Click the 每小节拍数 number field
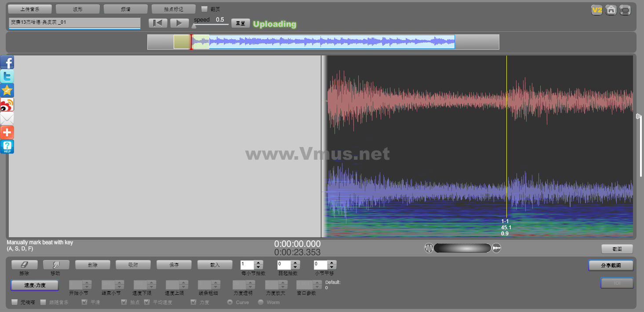 coord(247,265)
